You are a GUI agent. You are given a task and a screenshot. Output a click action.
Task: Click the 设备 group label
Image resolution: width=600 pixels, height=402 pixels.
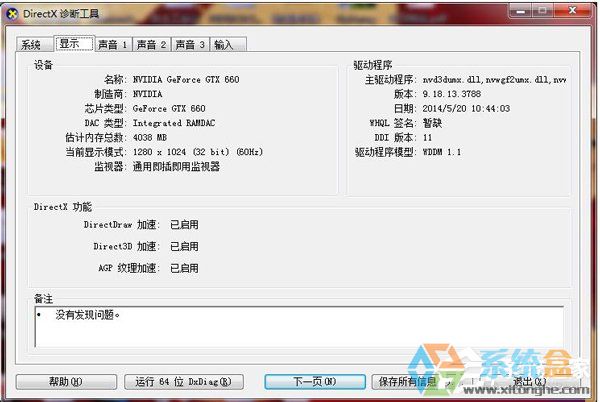[x=43, y=65]
